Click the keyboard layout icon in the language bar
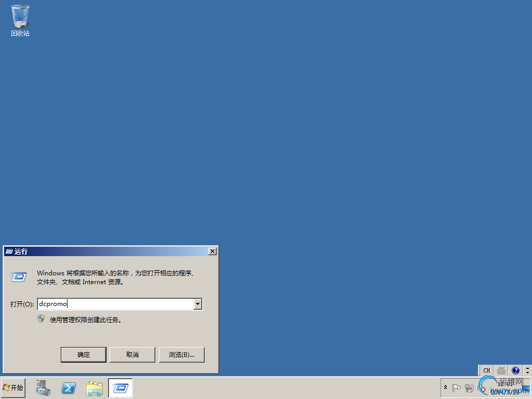This screenshot has width=532, height=399. click(500, 370)
